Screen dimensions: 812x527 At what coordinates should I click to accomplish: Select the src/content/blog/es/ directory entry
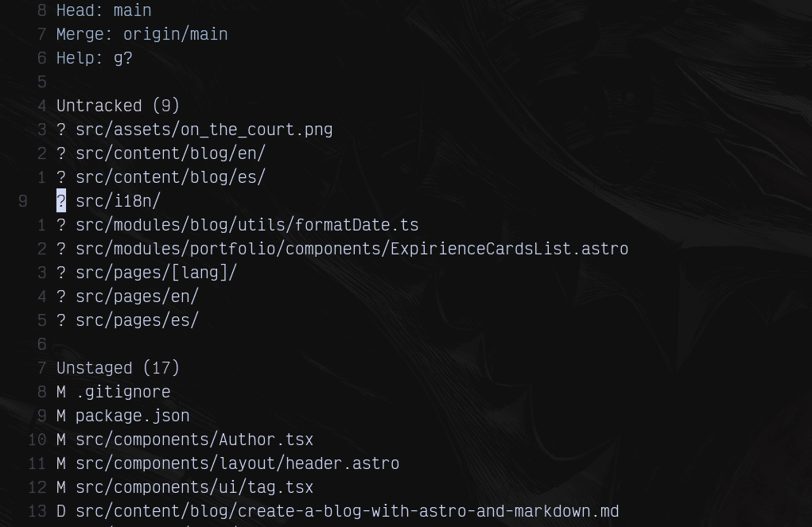point(170,177)
